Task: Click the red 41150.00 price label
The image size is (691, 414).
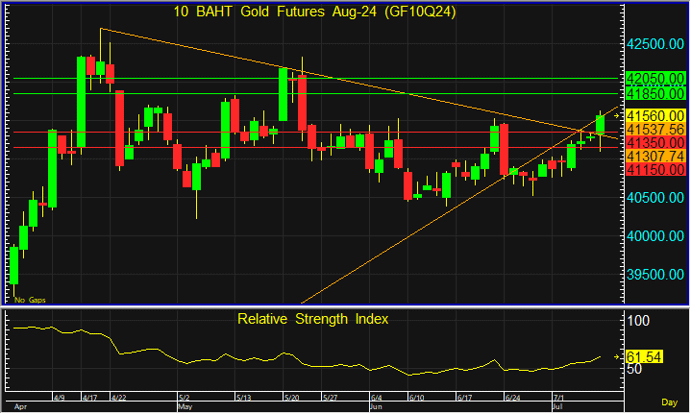Action: click(655, 171)
